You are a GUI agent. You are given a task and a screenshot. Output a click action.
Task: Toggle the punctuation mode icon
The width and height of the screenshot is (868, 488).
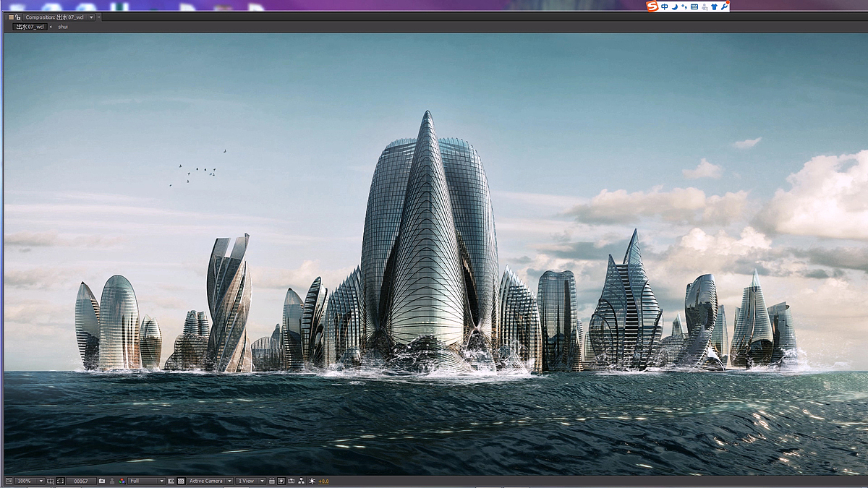coord(684,7)
